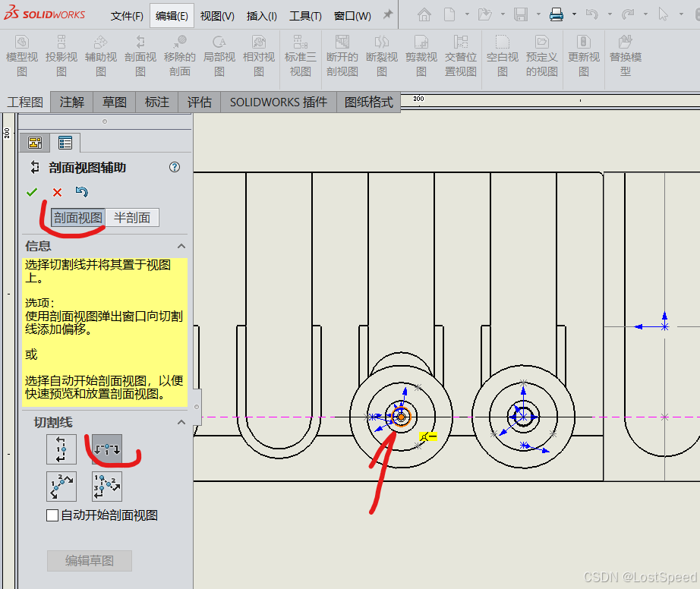This screenshot has width=700, height=589.
Task: Click the 断开的剖视图 (Broken-out Section) tool
Action: pyautogui.click(x=342, y=56)
